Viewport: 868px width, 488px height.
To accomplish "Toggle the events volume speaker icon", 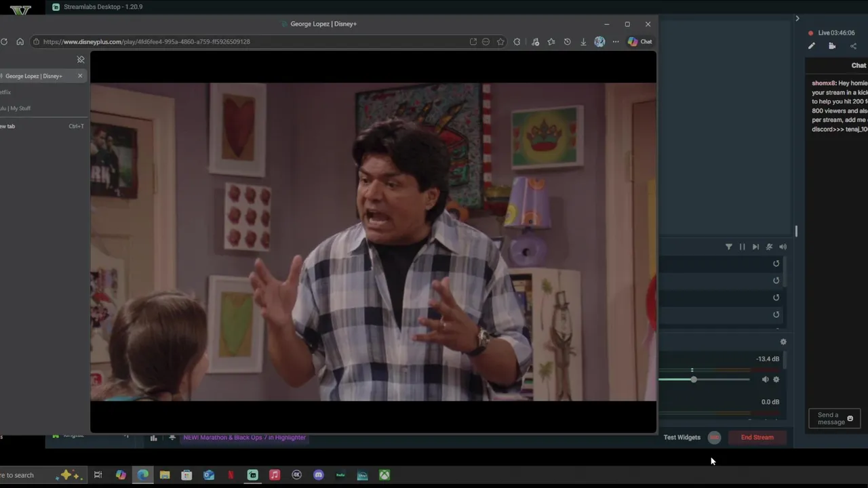I will coord(783,247).
